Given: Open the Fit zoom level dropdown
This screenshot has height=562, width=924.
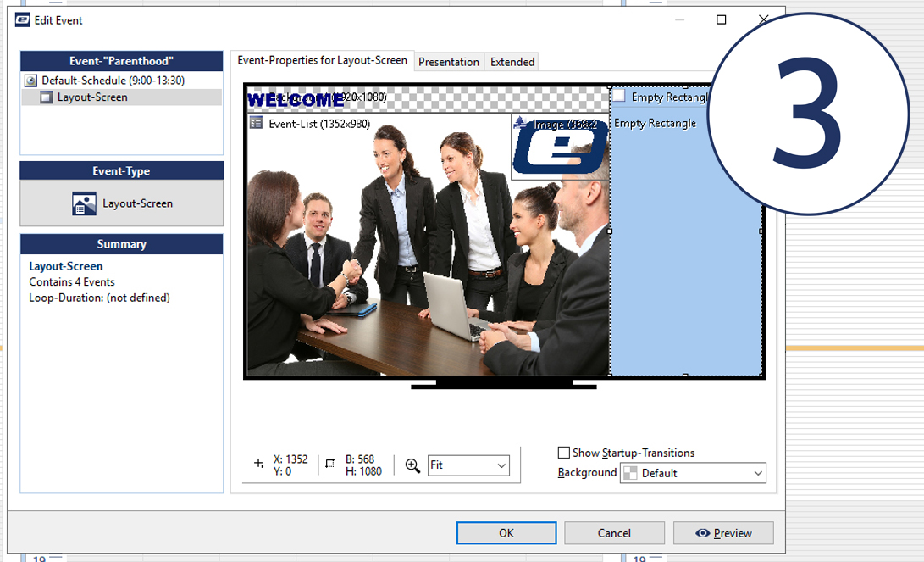Looking at the screenshot, I should (468, 465).
